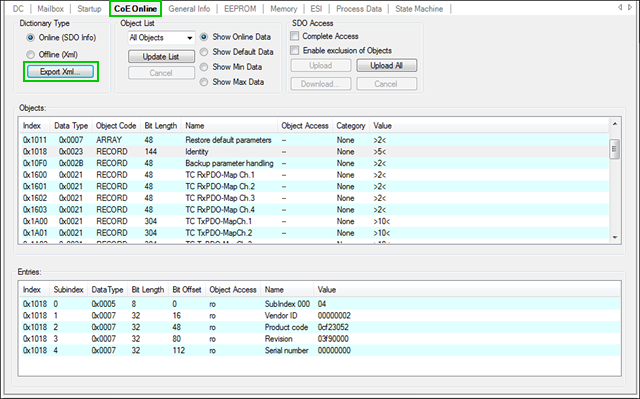Select Show Default Data option
Viewport: 640px width, 399px height.
click(237, 52)
